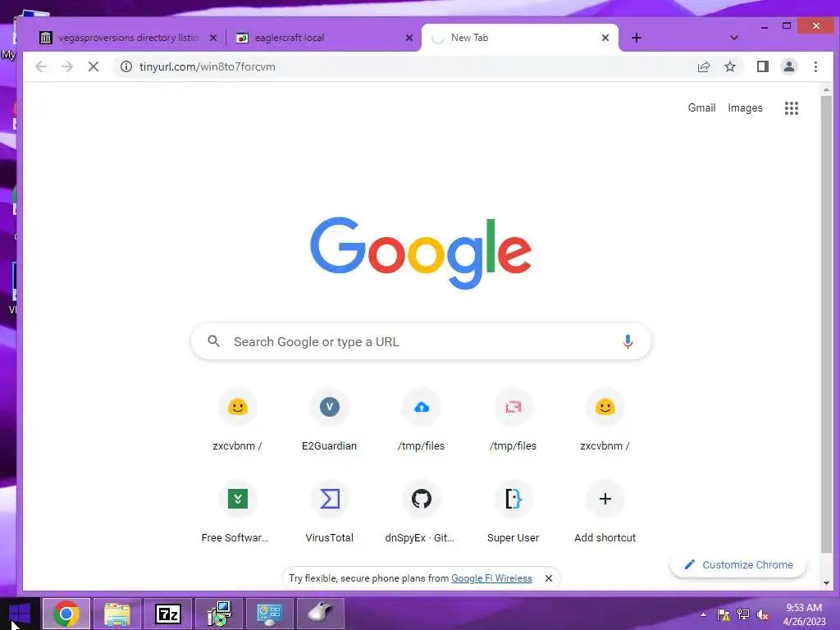This screenshot has width=840, height=630.
Task: Close the vegasproversions tab
Action: pyautogui.click(x=213, y=38)
